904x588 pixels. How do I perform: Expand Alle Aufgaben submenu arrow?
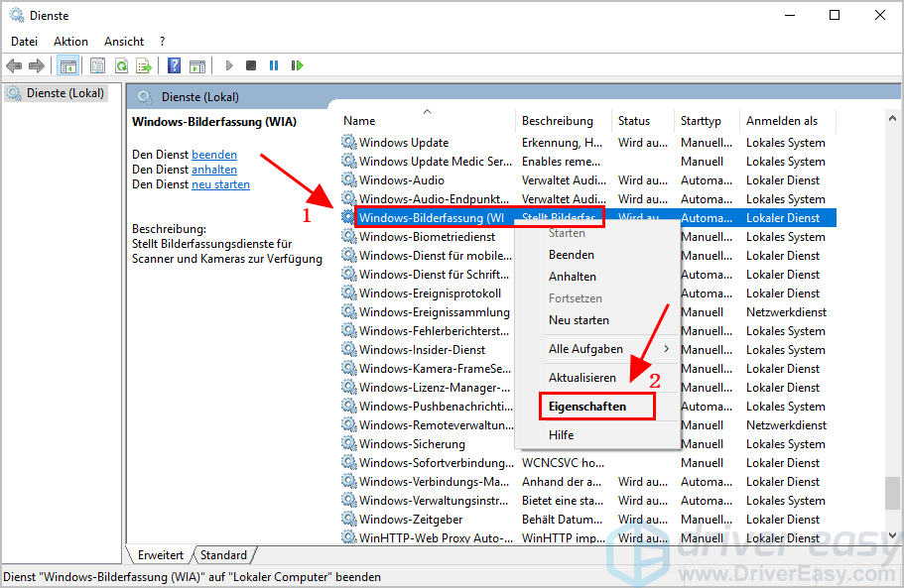(x=666, y=349)
